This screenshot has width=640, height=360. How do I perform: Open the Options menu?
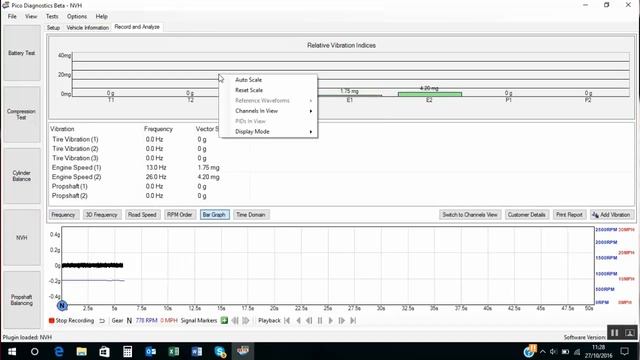click(77, 16)
